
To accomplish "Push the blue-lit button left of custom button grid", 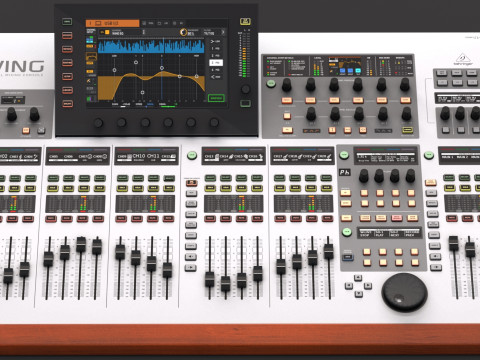I will (x=348, y=257).
